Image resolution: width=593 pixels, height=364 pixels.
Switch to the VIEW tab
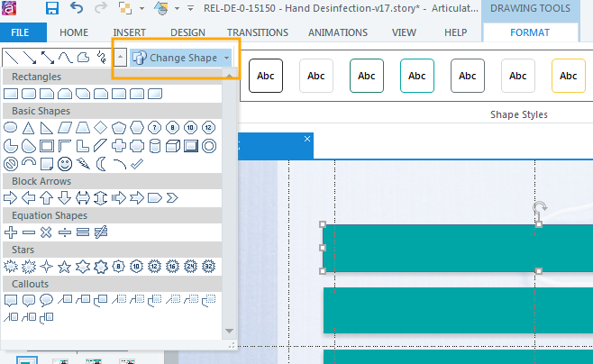[404, 32]
